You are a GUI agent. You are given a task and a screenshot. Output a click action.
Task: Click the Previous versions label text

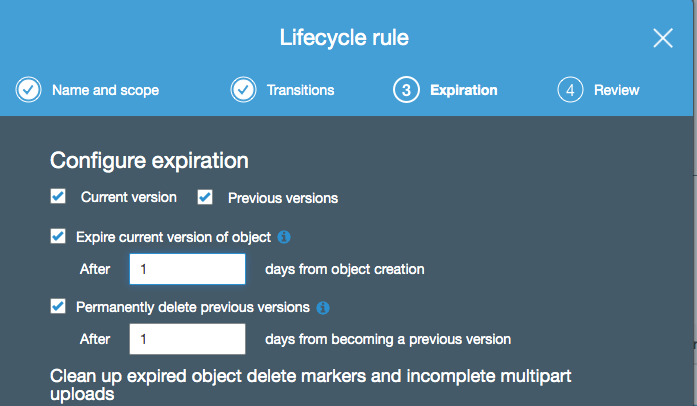pyautogui.click(x=283, y=198)
